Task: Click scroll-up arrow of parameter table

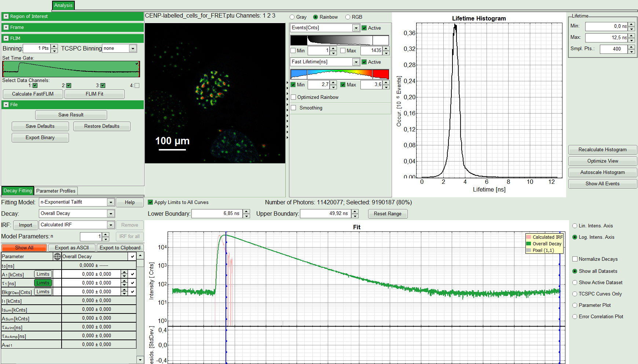Action: [x=140, y=256]
